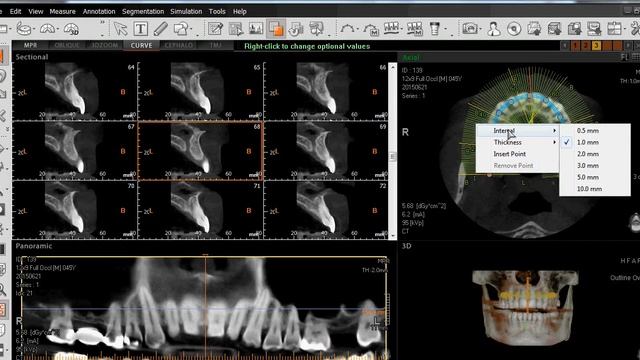Switch to layout preset 1

click(x=575, y=46)
